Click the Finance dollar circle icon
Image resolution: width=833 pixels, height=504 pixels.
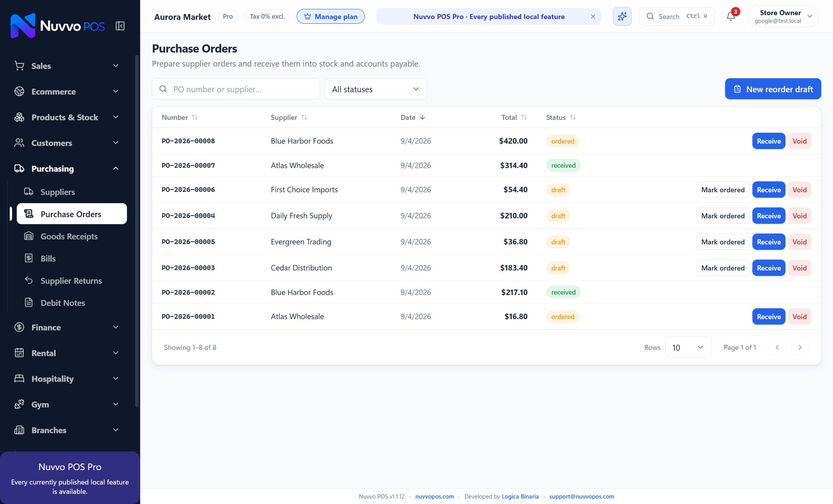pos(19,327)
